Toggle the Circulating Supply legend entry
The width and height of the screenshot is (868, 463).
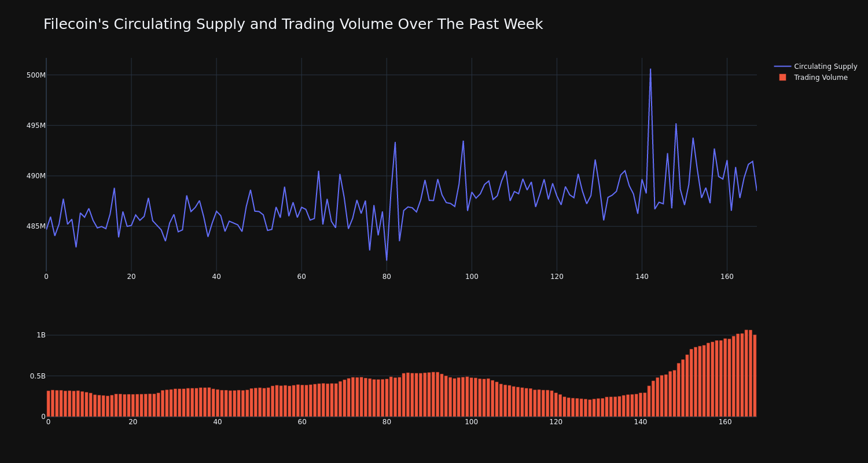tap(815, 67)
